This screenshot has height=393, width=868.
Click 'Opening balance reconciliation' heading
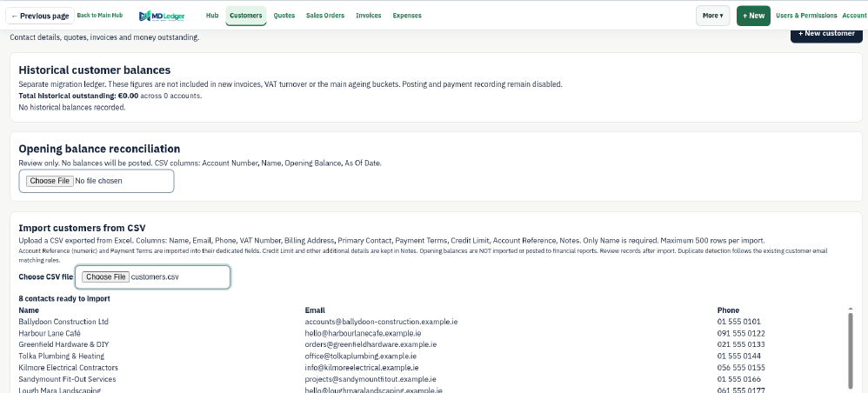point(100,149)
